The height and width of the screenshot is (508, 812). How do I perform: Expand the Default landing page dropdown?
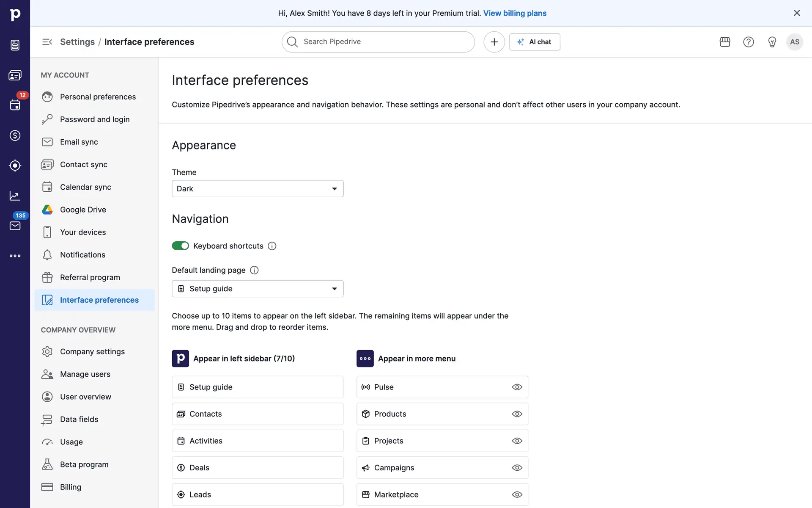coord(258,289)
